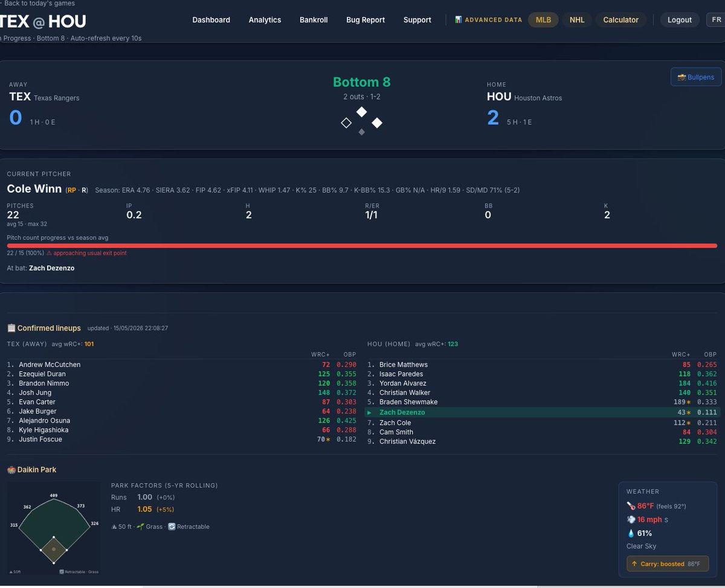Viewport: 725px width, 588px height.
Task: Select Christian Walker in HOU lineup
Action: click(405, 393)
